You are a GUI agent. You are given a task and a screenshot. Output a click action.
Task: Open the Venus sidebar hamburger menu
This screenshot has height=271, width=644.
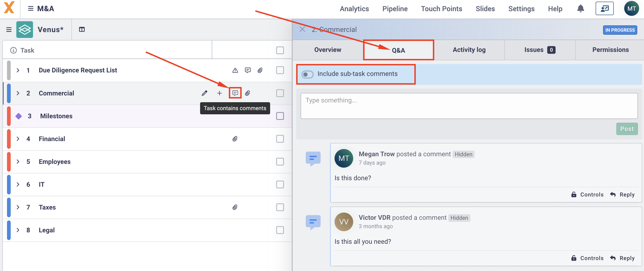(x=9, y=30)
